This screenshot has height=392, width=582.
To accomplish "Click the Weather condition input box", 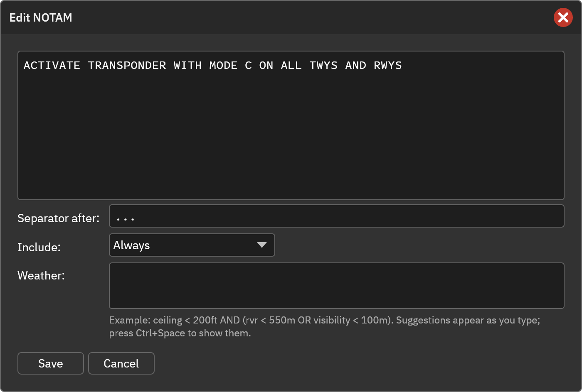I will tap(336, 286).
